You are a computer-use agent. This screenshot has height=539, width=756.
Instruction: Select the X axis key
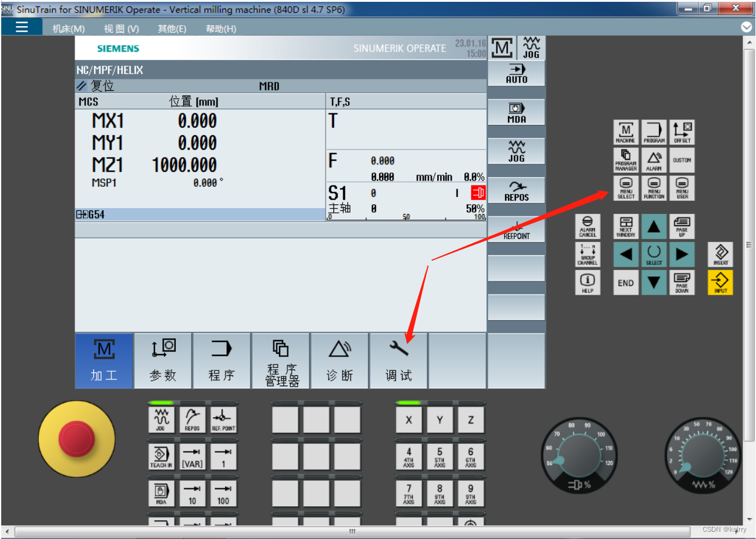click(409, 420)
